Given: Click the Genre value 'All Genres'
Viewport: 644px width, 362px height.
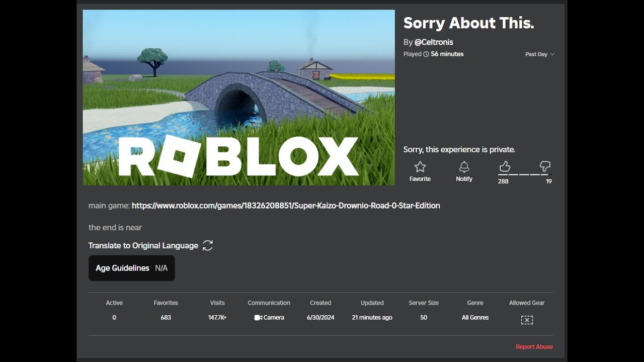Looking at the screenshot, I should 475,318.
